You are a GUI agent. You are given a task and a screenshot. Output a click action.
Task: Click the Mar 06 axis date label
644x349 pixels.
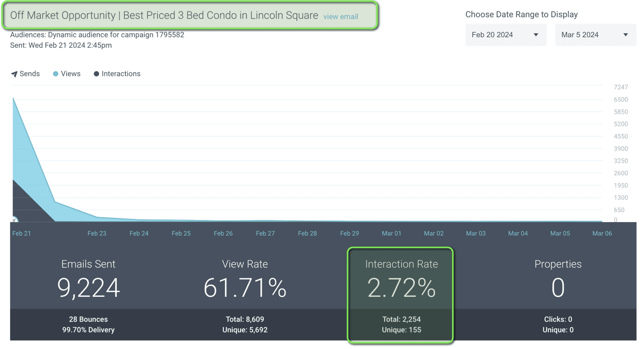(602, 233)
